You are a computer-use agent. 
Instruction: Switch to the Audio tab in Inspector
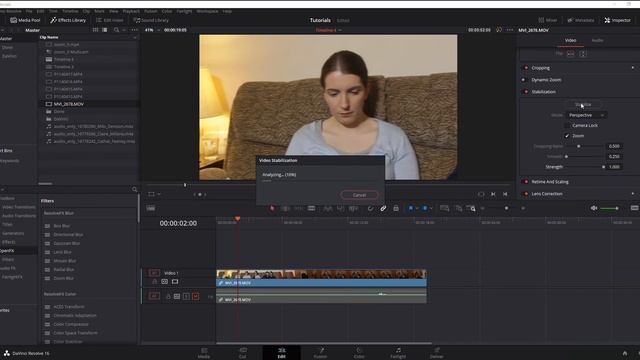(x=597, y=40)
